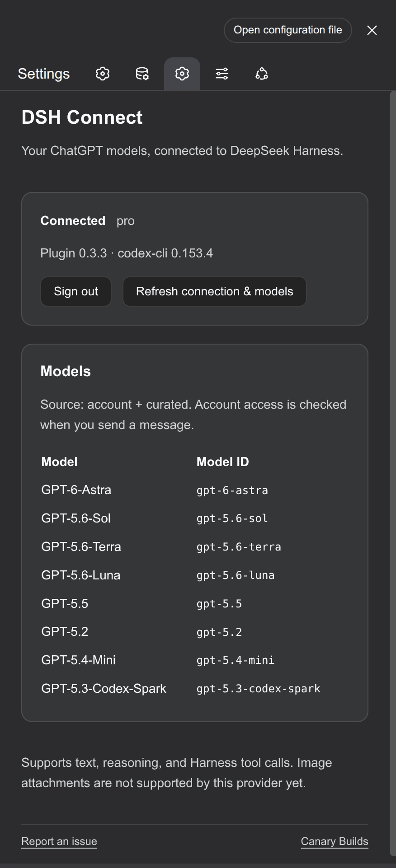Open the sliders adjustments settings tab

click(x=222, y=74)
